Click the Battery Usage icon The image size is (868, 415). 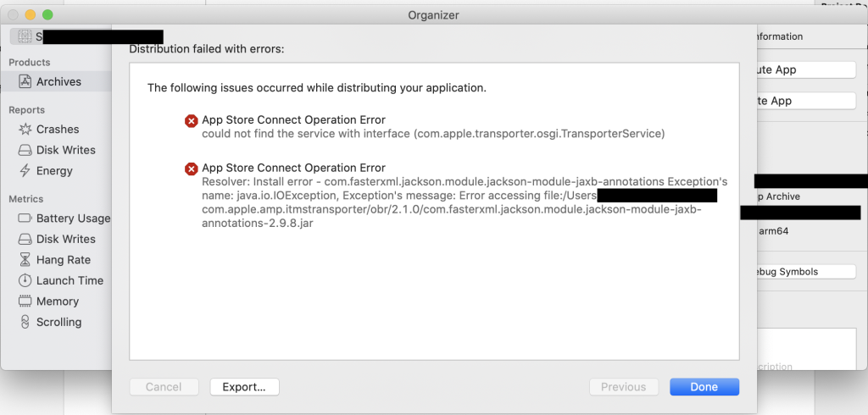(x=24, y=219)
